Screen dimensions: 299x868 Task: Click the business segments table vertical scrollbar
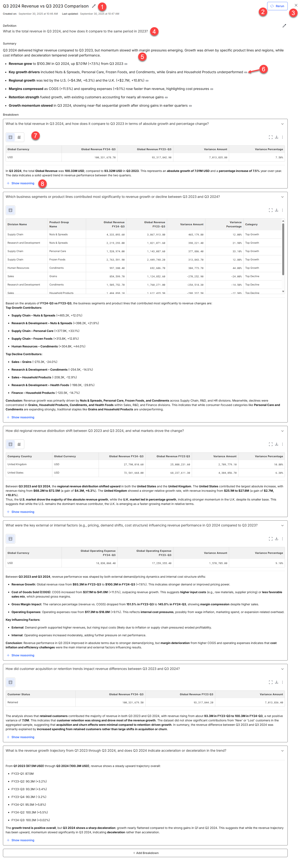[283, 249]
